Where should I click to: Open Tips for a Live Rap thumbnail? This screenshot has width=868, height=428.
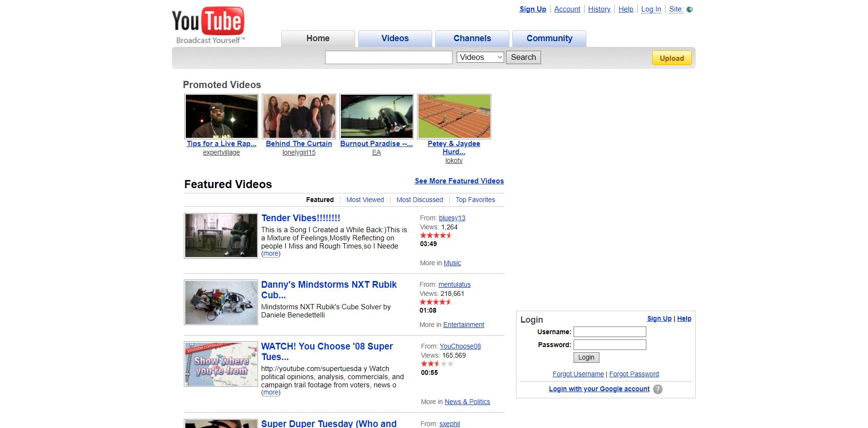221,116
